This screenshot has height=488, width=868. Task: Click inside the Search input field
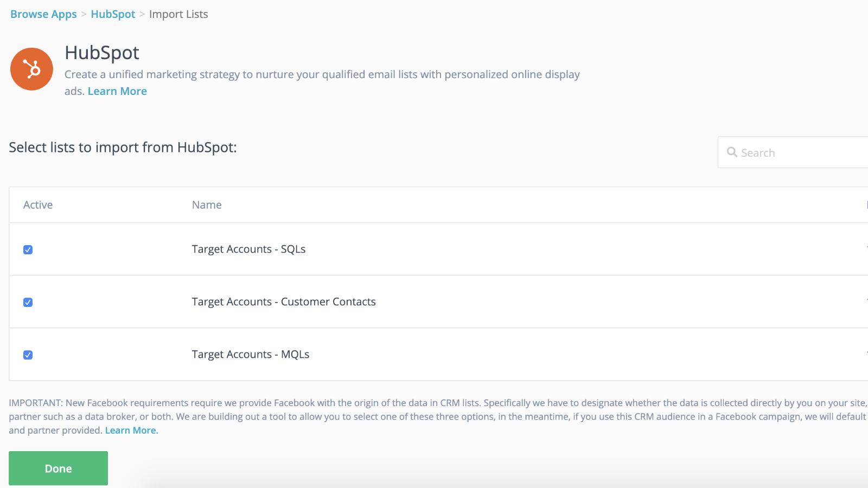pos(787,152)
